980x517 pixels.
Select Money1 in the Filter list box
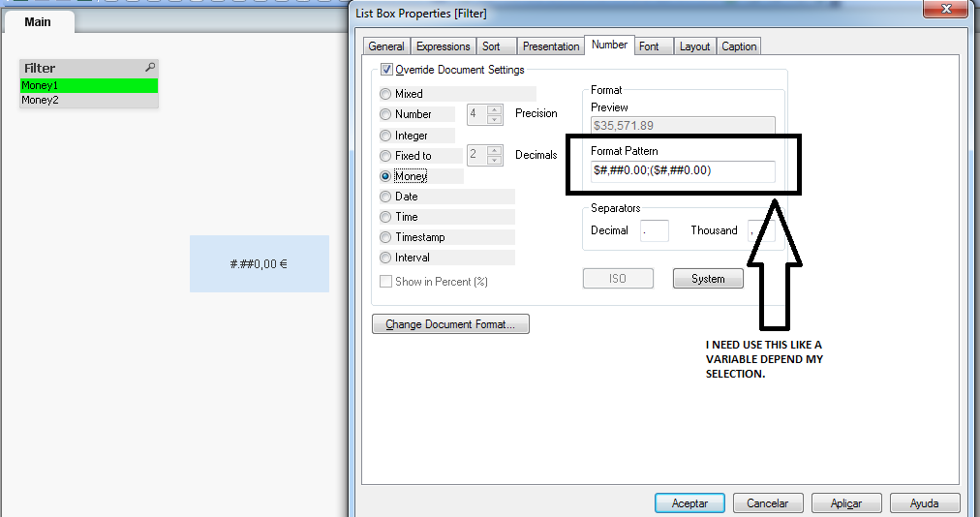pos(89,85)
